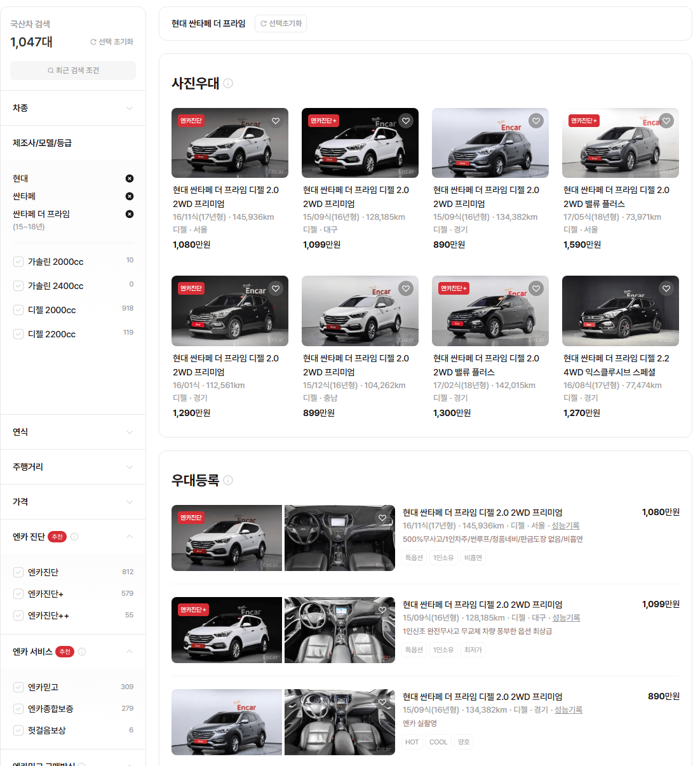Check the 엔카진단 filter
Image resolution: width=700 pixels, height=766 pixels.
18,572
